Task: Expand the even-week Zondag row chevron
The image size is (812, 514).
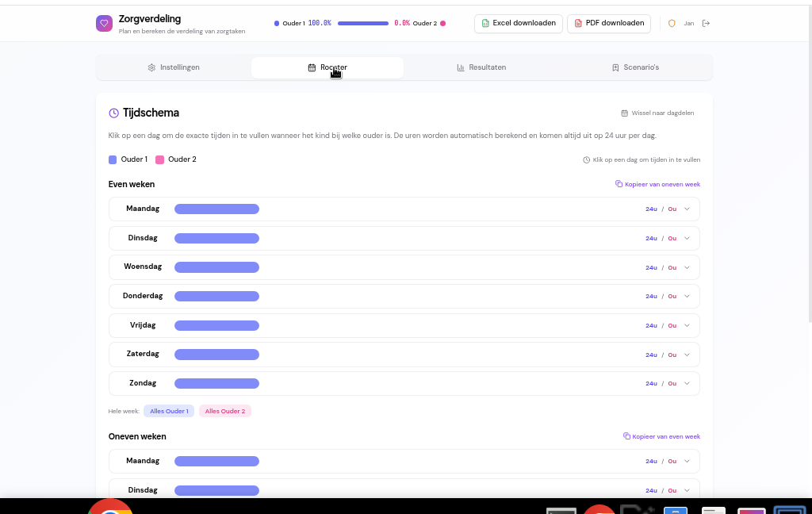Action: click(x=687, y=383)
